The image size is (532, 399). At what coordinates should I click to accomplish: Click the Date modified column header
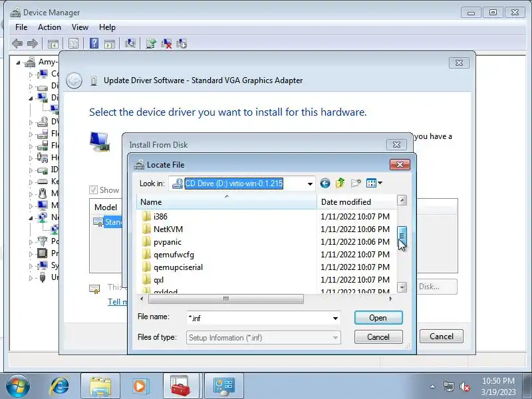tap(356, 202)
